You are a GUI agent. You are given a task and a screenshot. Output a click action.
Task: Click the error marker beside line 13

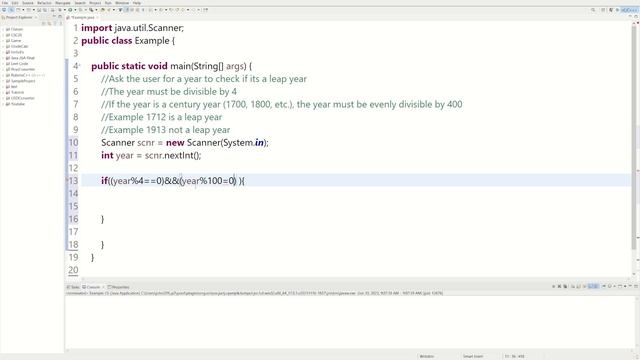(x=67, y=180)
